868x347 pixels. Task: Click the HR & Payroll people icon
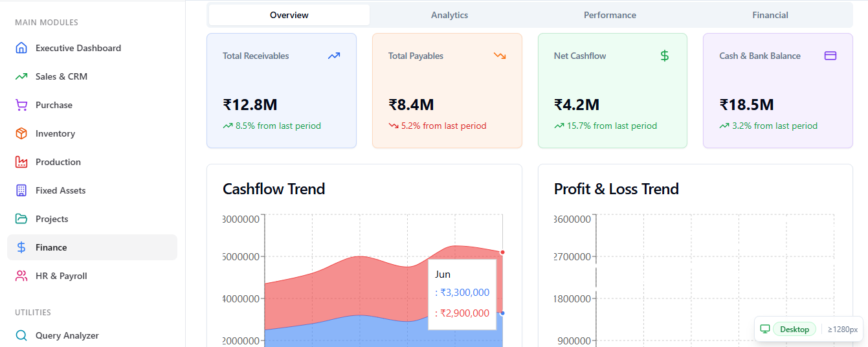click(21, 276)
